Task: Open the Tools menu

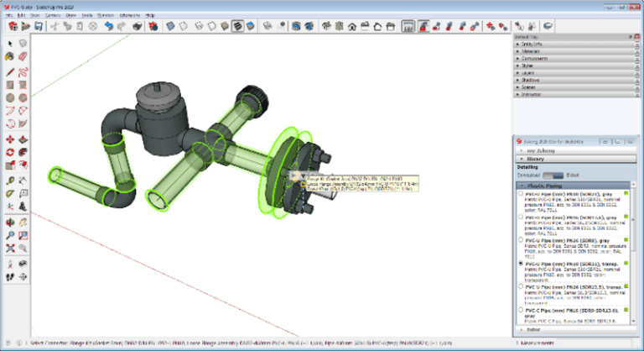Action: [x=87, y=15]
